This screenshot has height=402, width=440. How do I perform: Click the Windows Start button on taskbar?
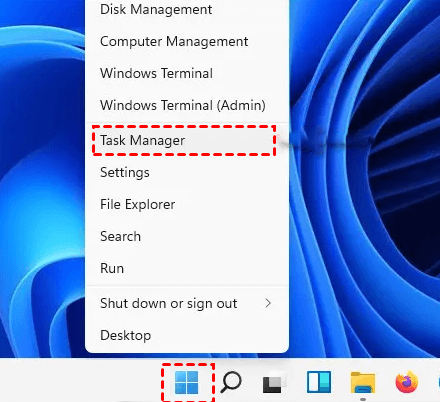[187, 382]
